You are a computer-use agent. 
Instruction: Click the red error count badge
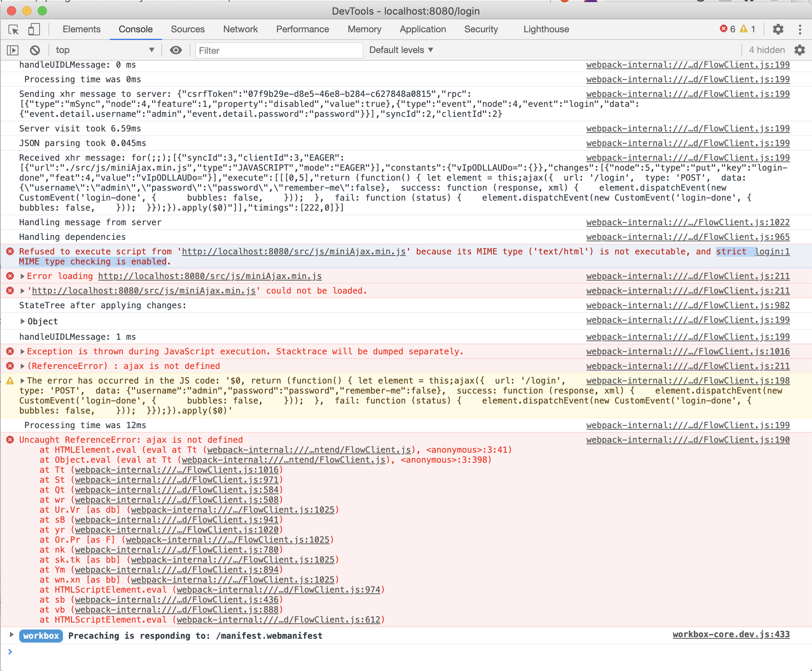tap(727, 29)
